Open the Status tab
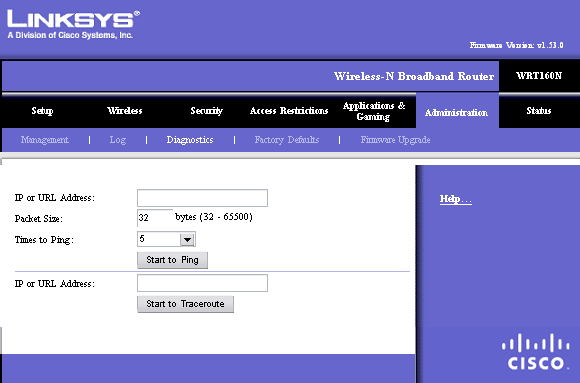The height and width of the screenshot is (383, 580). [539, 111]
